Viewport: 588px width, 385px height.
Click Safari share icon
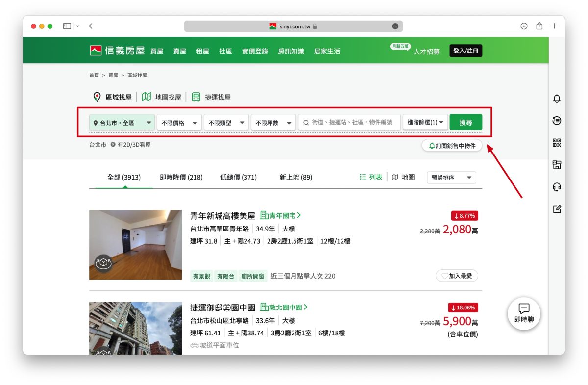pyautogui.click(x=539, y=26)
